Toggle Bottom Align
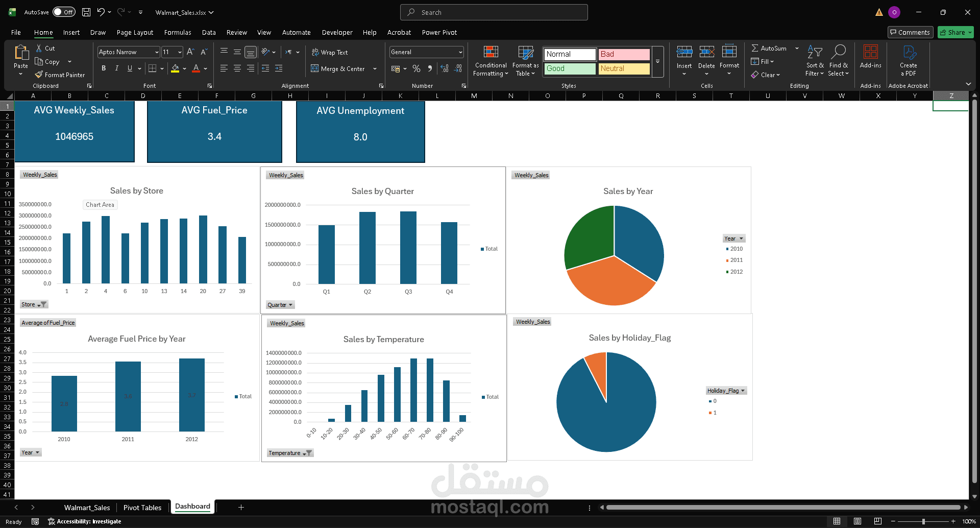980x528 pixels. [251, 52]
